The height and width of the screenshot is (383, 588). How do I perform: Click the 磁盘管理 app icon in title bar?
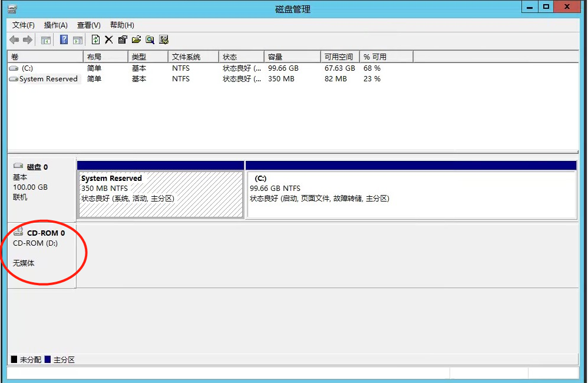click(12, 9)
